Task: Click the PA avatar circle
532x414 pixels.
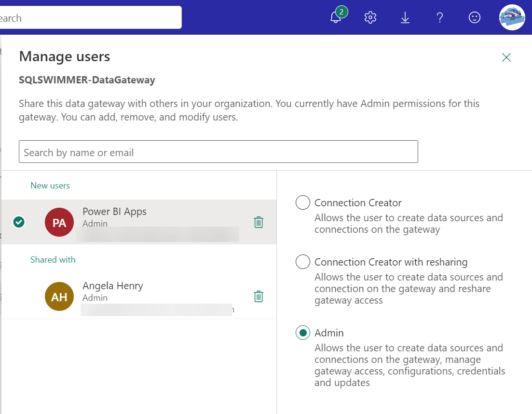Action: click(x=59, y=222)
